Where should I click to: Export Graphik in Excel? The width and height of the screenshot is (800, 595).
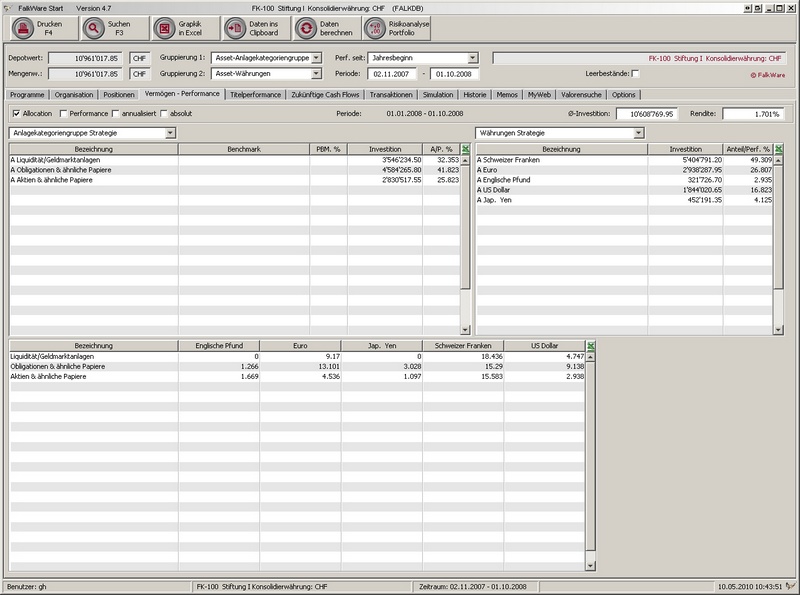click(x=164, y=29)
